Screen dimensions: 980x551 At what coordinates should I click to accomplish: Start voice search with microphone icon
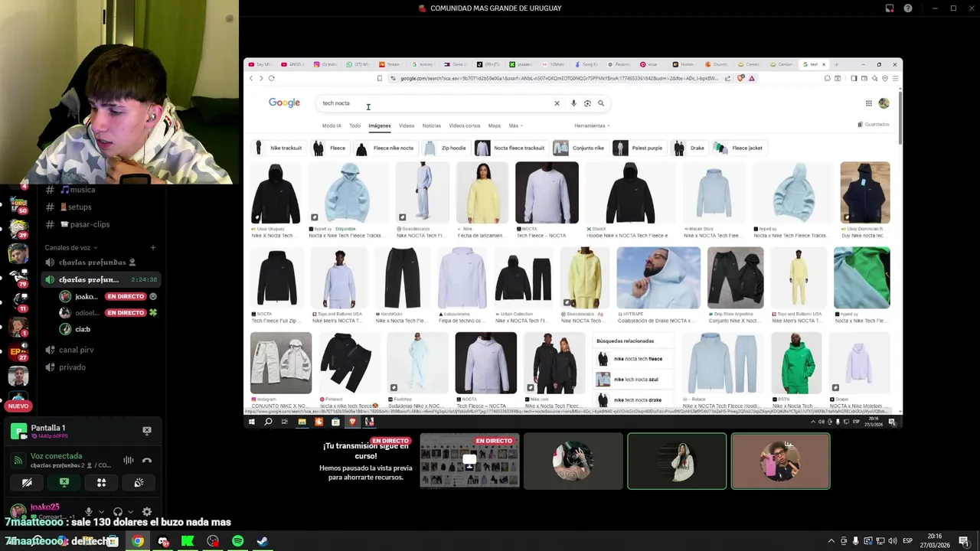pyautogui.click(x=573, y=103)
